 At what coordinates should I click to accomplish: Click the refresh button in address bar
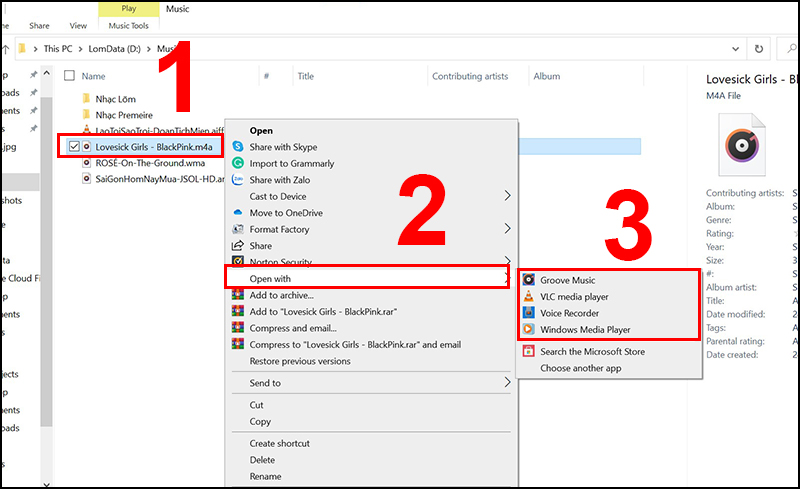point(759,49)
